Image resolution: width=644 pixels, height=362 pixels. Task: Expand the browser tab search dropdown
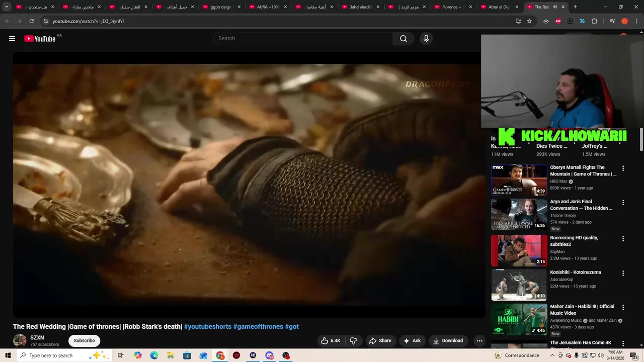[x=7, y=7]
